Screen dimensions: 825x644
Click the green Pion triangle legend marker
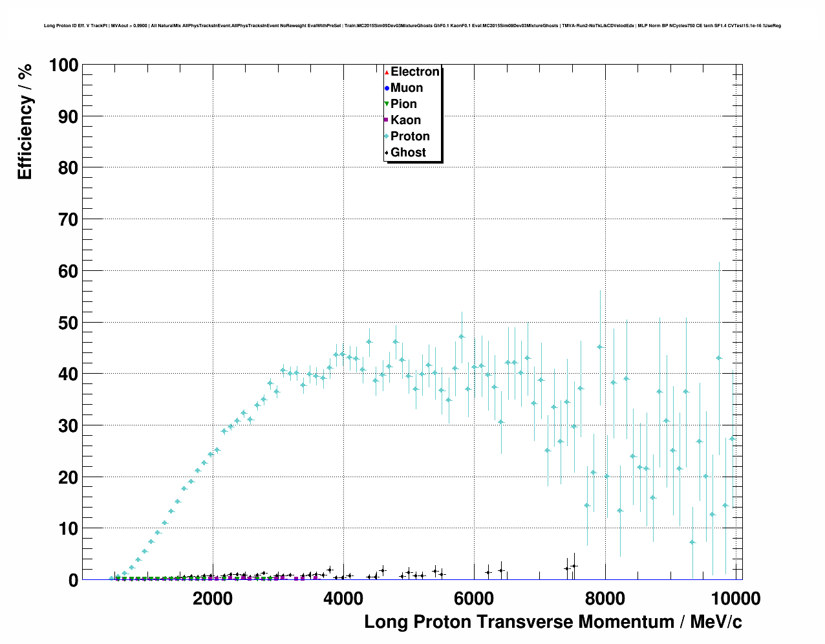pyautogui.click(x=387, y=104)
